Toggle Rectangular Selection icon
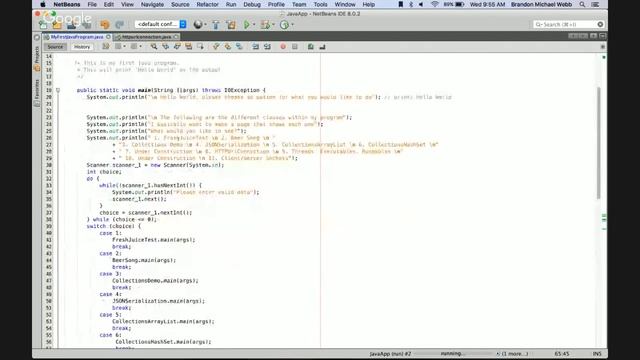Viewport: 640px width, 360px height. pos(200,47)
